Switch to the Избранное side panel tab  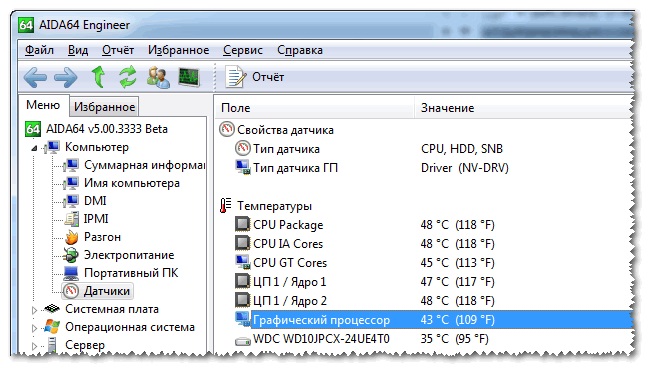click(104, 107)
